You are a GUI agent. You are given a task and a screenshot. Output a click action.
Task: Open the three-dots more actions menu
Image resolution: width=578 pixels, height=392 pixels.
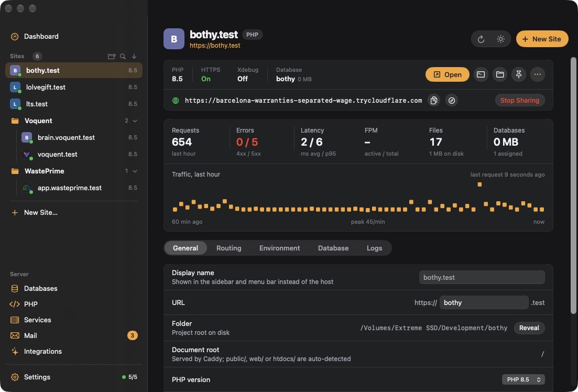pyautogui.click(x=538, y=74)
